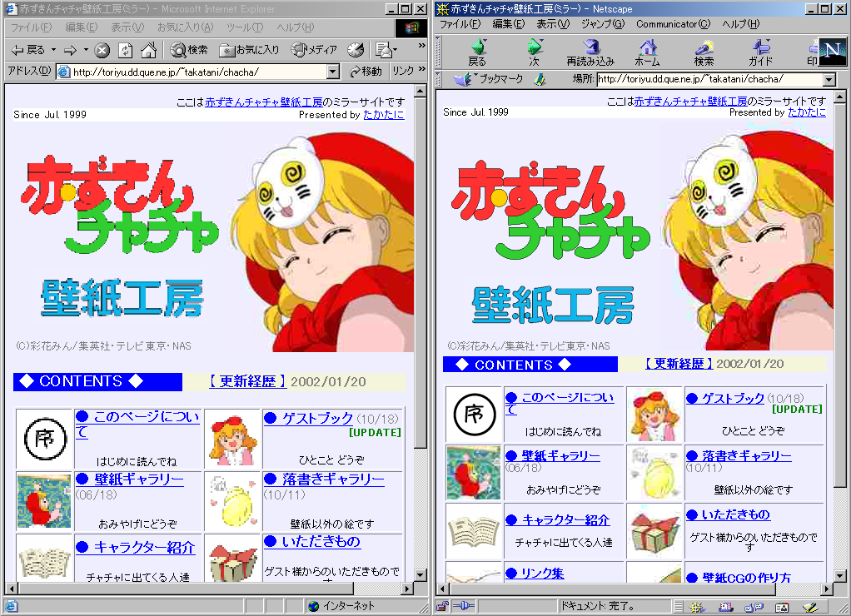Click the gift box thumbnail in Netscape
The width and height of the screenshot is (851, 616).
click(x=654, y=531)
